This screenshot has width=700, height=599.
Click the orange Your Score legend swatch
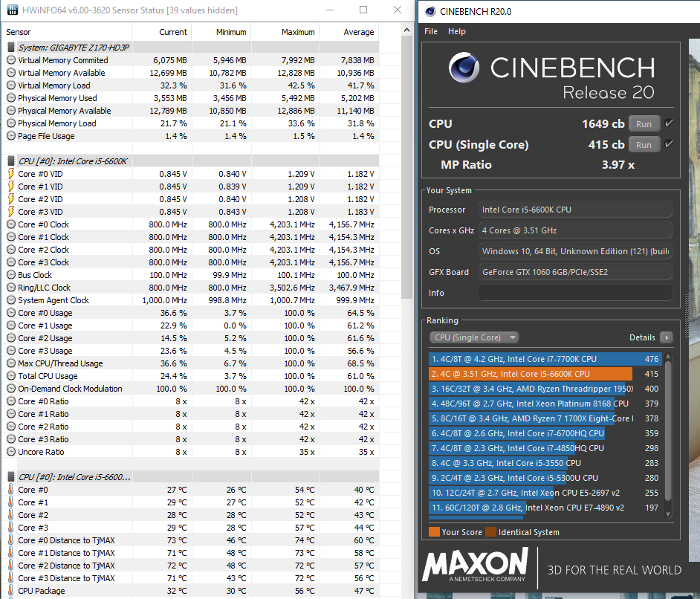pyautogui.click(x=434, y=531)
